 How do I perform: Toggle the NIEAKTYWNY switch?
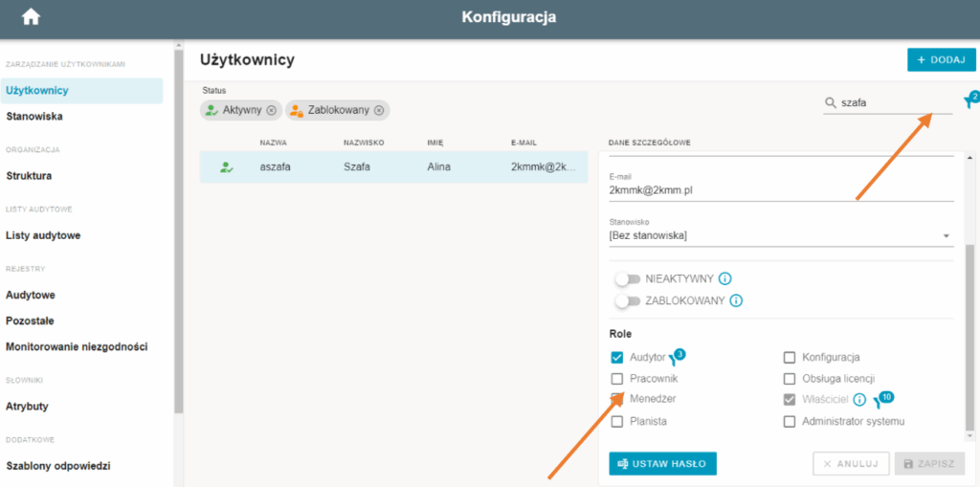(628, 278)
